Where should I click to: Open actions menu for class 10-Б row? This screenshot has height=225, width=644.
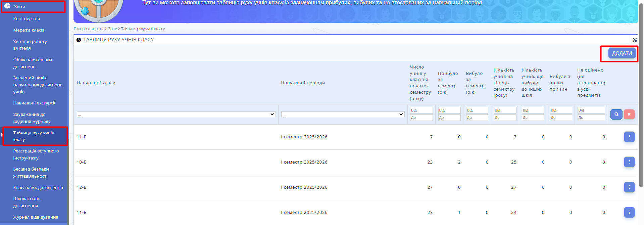(629, 162)
